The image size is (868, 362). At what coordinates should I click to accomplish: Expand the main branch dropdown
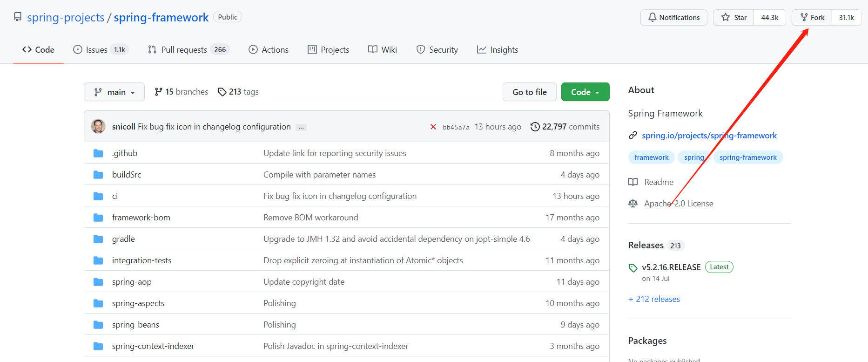[114, 92]
